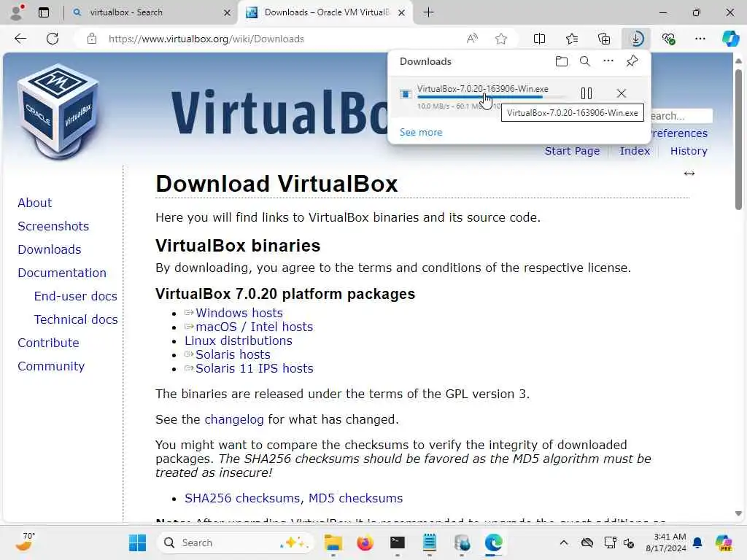Open the changelog link
The image size is (747, 560).
234,419
